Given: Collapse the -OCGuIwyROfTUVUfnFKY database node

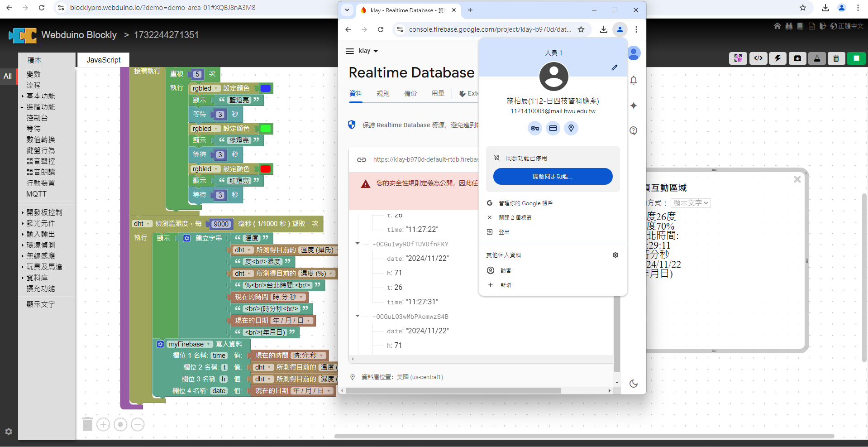Looking at the screenshot, I should pyautogui.click(x=358, y=244).
